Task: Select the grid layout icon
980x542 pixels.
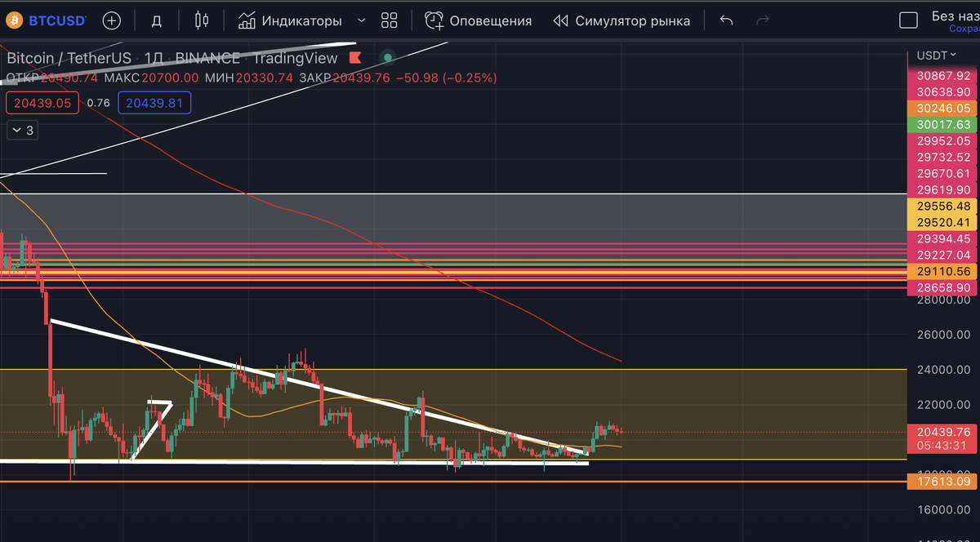Action: (x=388, y=20)
